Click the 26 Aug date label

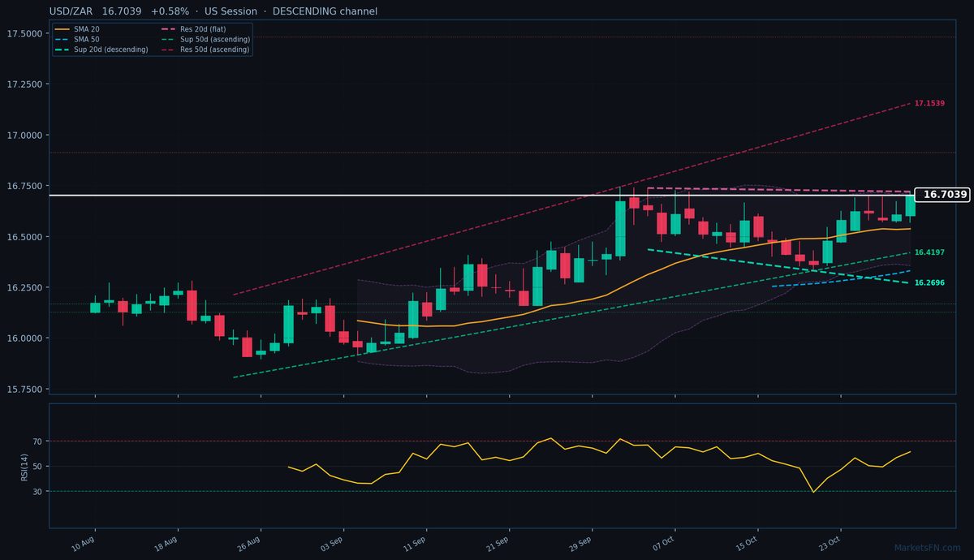click(x=249, y=543)
